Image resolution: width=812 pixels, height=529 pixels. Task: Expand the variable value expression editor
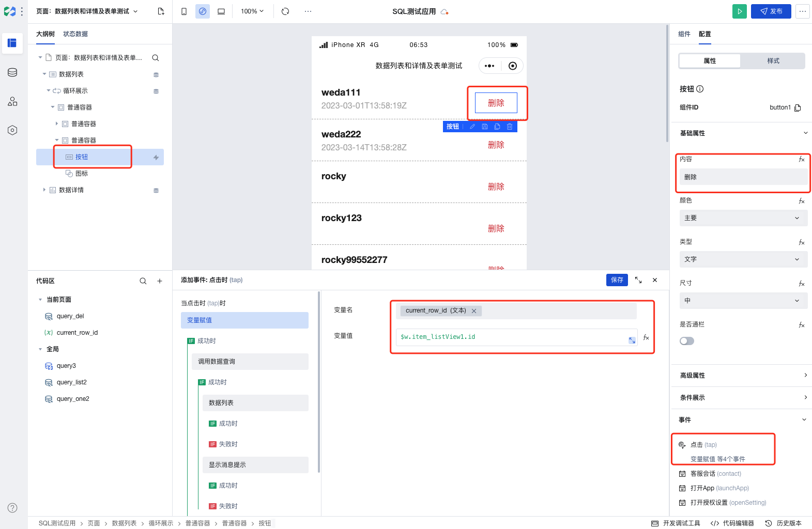tap(632, 340)
